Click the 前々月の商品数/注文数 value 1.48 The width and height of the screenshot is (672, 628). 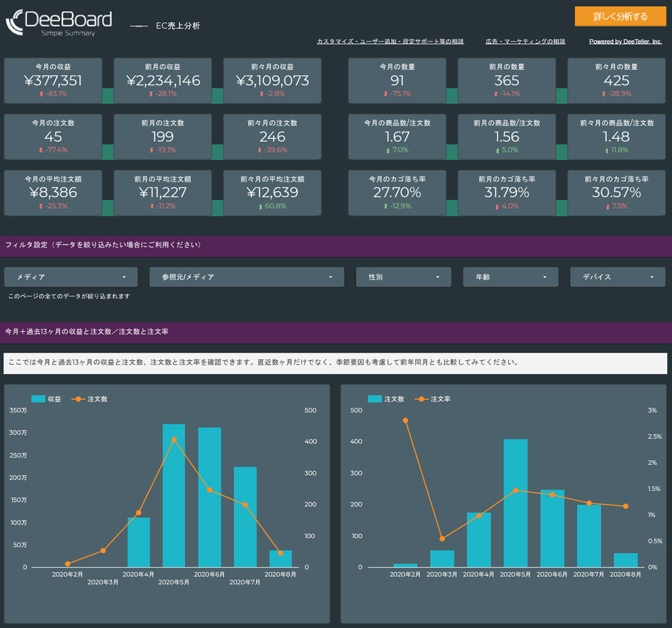[x=616, y=136]
